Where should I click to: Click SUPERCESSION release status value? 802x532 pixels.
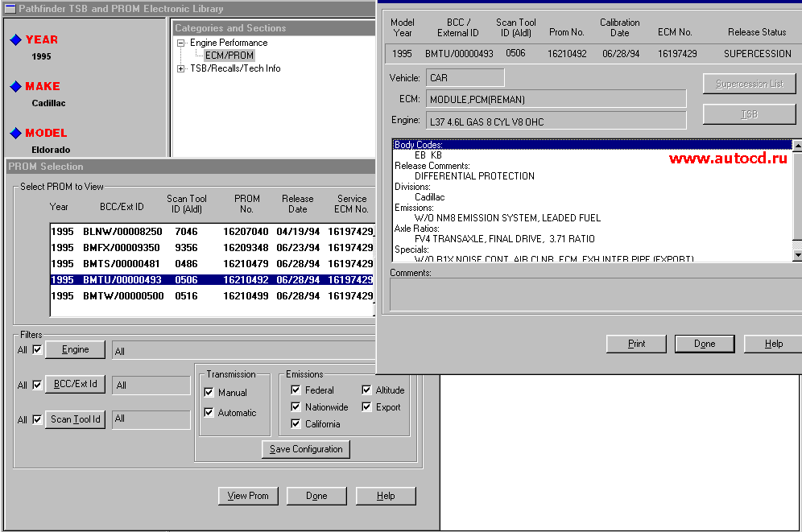coord(758,54)
